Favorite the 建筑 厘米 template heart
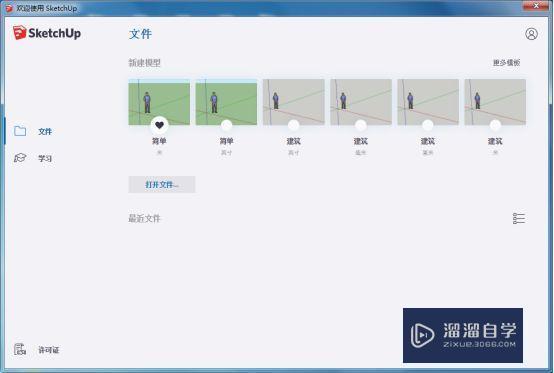The image size is (554, 373). coord(428,125)
